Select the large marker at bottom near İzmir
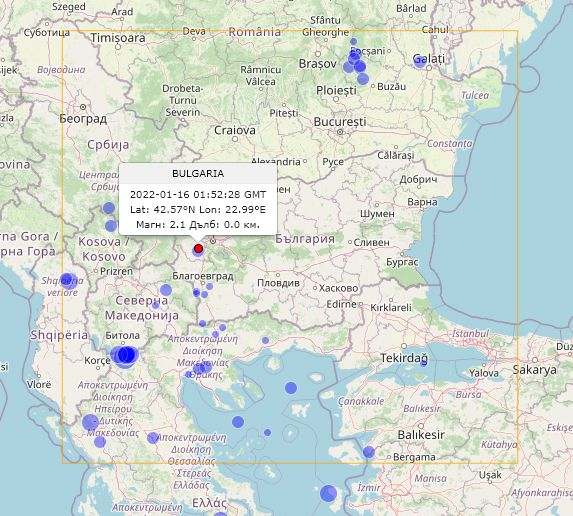The image size is (573, 516). [x=328, y=493]
